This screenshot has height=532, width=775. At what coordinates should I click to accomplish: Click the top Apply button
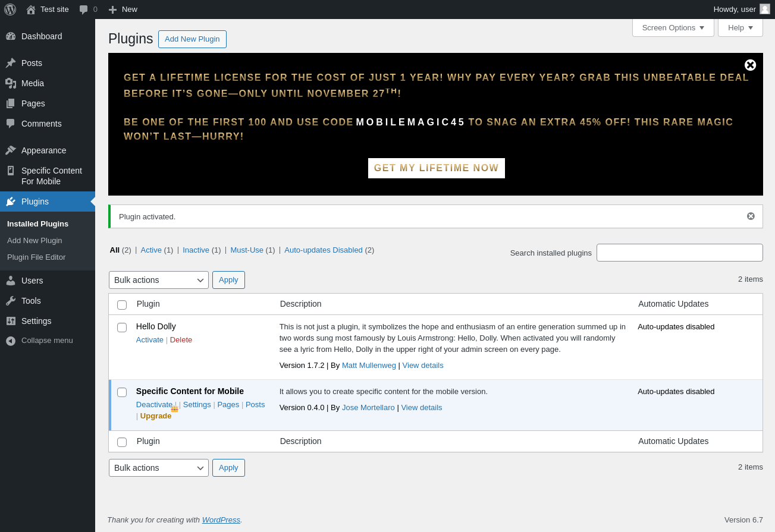click(x=228, y=280)
